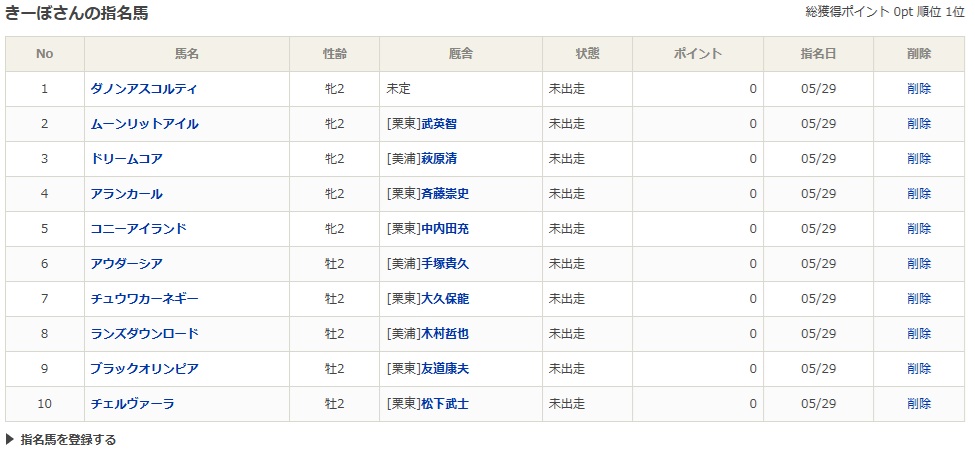Open horse アウダーシア

126,264
